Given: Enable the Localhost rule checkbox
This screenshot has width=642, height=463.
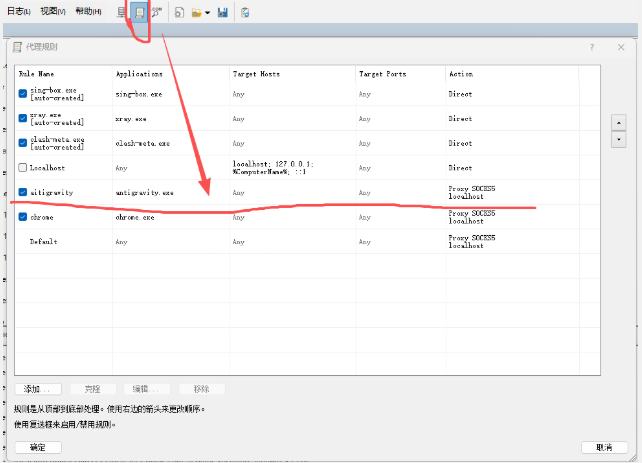Looking at the screenshot, I should click(x=23, y=167).
